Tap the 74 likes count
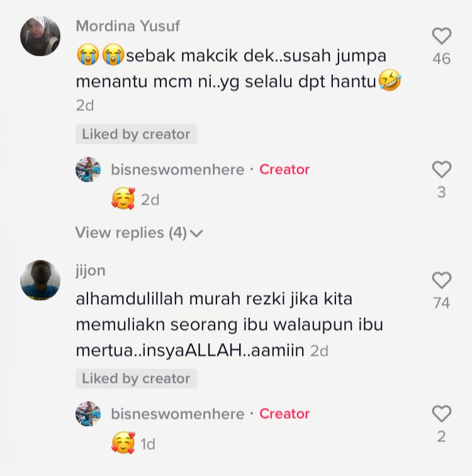The height and width of the screenshot is (476, 472). point(442,303)
